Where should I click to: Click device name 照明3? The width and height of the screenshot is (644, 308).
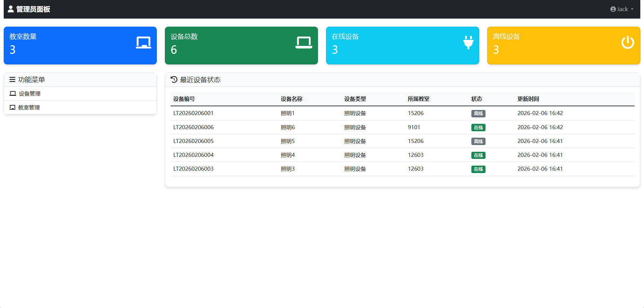(x=288, y=169)
